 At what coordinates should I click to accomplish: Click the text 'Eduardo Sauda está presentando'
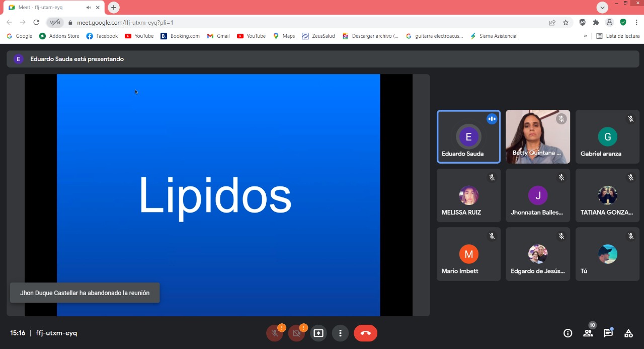pos(77,59)
